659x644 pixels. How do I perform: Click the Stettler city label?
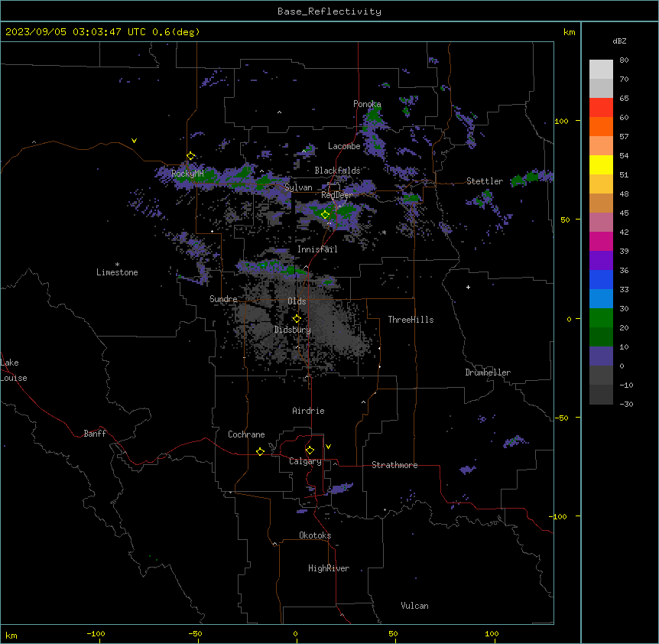(485, 181)
